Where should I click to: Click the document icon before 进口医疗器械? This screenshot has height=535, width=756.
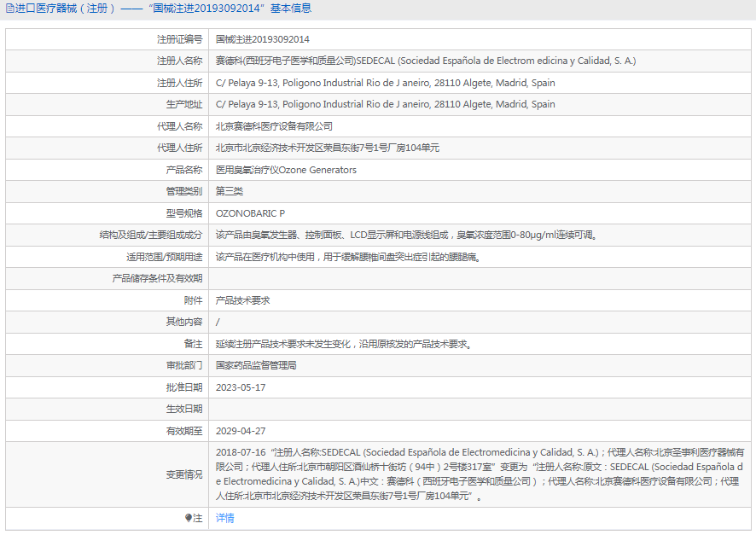10,9
